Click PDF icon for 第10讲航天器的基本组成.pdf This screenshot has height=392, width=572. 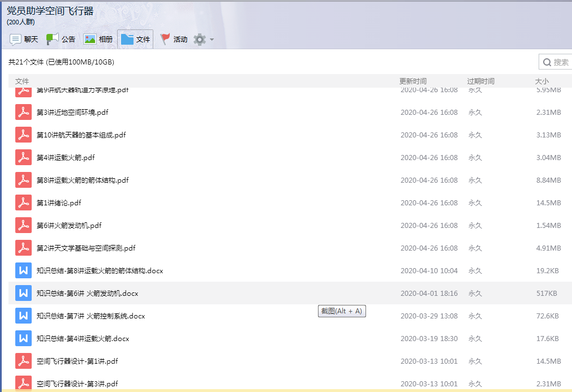[x=23, y=135]
